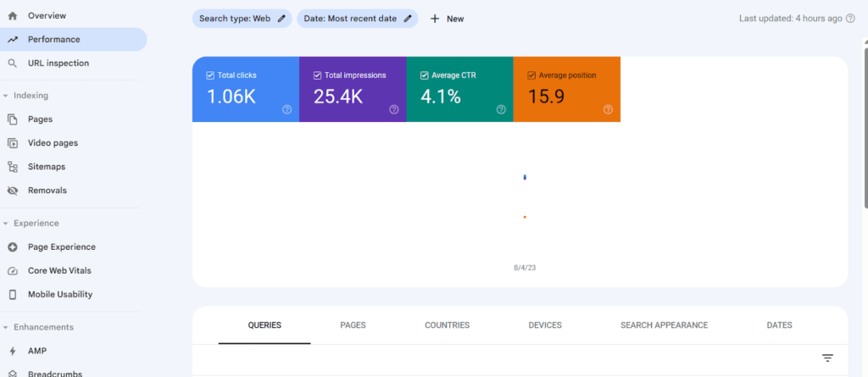This screenshot has height=377, width=868.
Task: Uncheck the Total impressions checkbox
Action: click(317, 75)
